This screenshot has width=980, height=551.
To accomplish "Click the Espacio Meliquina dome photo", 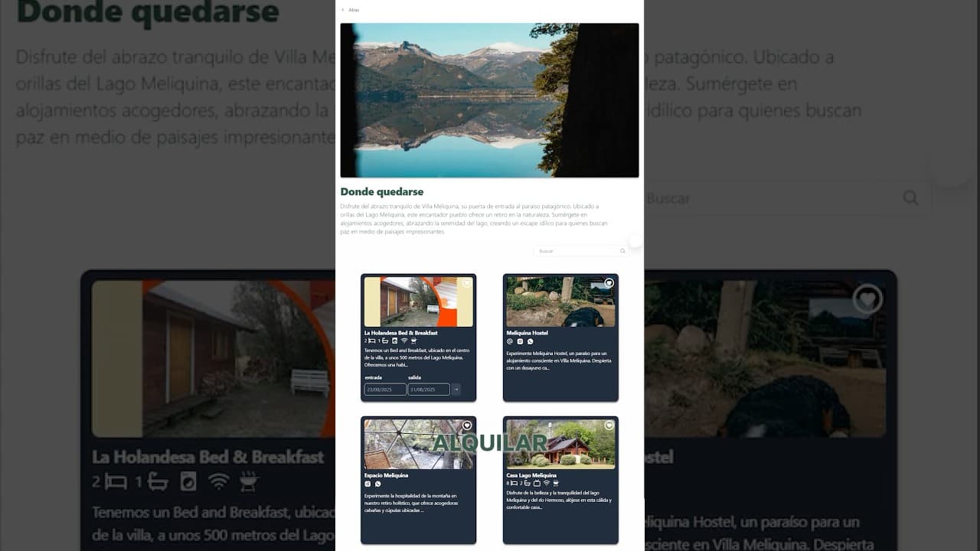I will [x=419, y=444].
